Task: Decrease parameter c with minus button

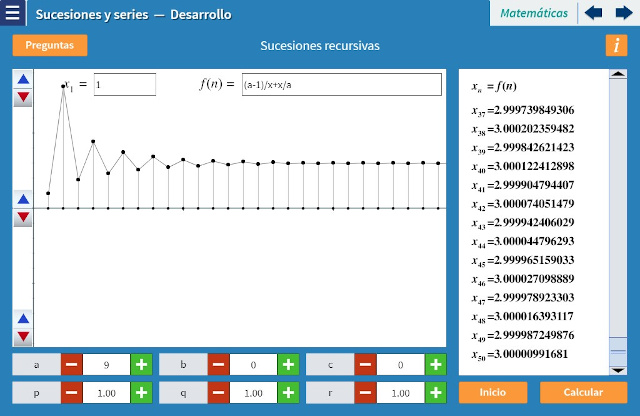Action: click(x=366, y=365)
